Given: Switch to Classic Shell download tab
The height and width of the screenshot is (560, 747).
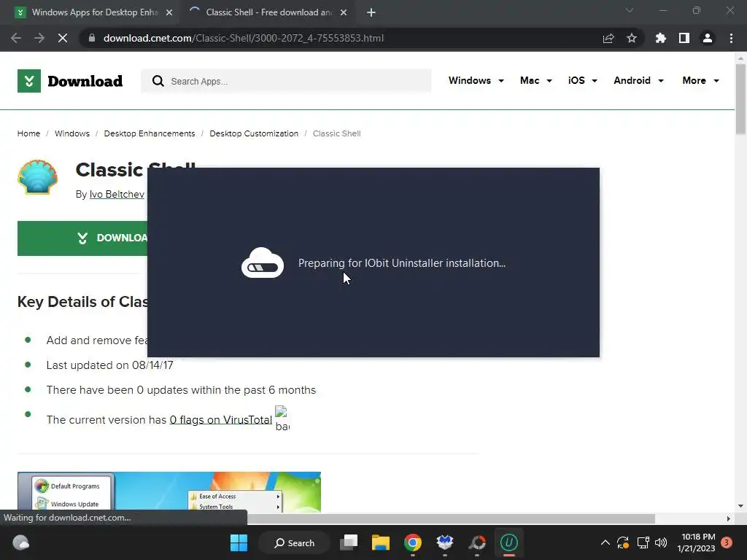Looking at the screenshot, I should coord(267,12).
